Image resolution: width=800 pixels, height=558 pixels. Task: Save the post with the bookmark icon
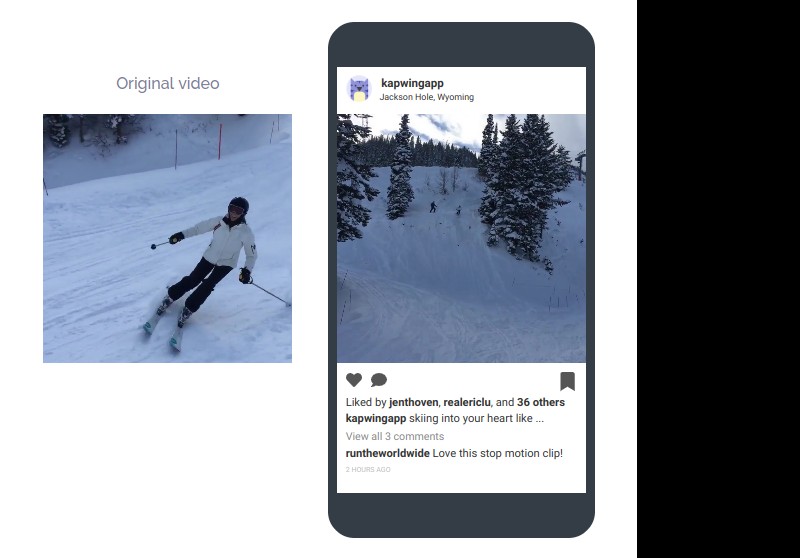568,381
